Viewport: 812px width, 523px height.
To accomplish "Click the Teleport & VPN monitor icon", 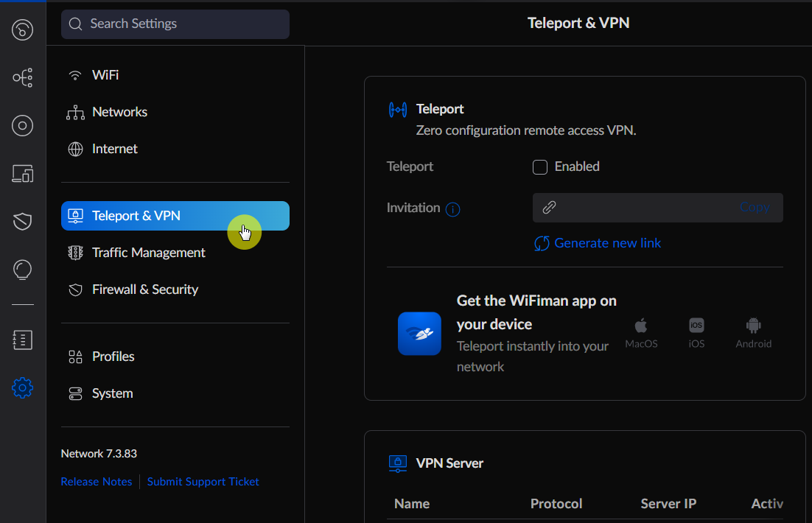I will pyautogui.click(x=76, y=216).
